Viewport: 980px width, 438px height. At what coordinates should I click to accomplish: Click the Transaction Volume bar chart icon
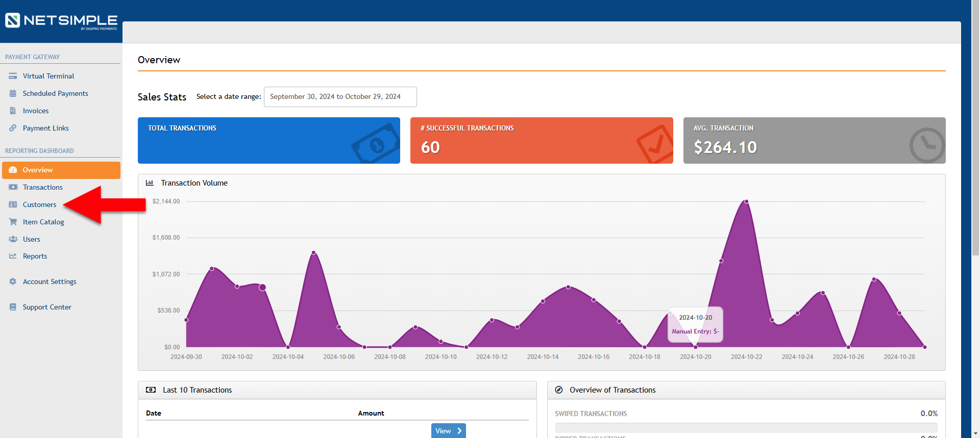coord(150,183)
